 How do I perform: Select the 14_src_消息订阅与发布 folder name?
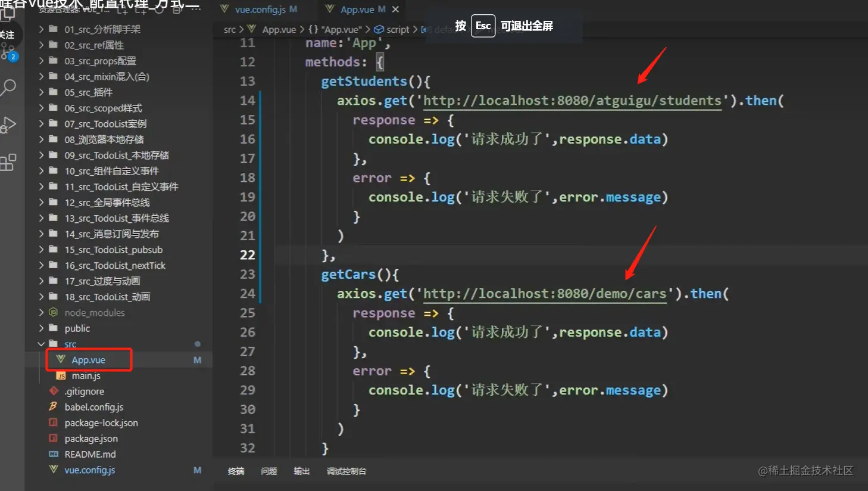click(112, 234)
